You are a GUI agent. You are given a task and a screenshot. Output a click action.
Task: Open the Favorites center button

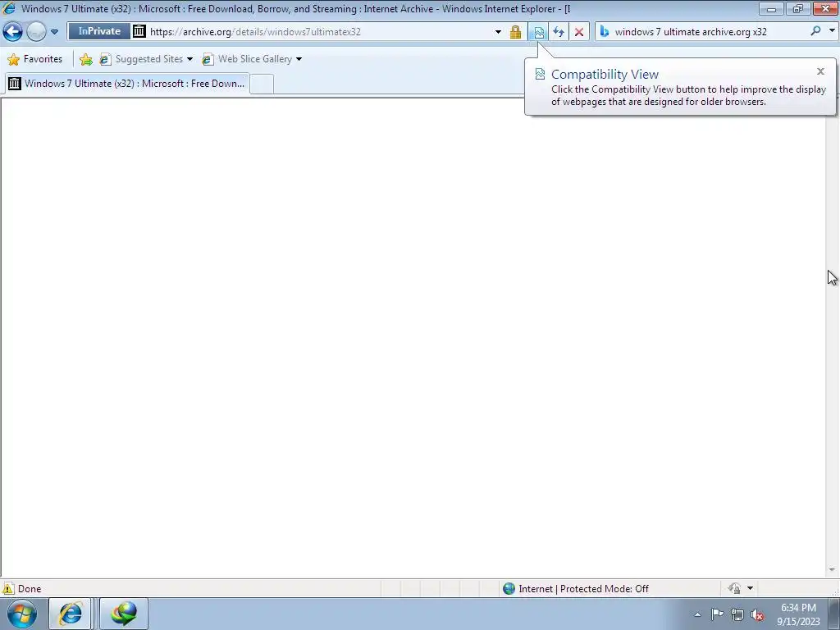click(x=35, y=59)
